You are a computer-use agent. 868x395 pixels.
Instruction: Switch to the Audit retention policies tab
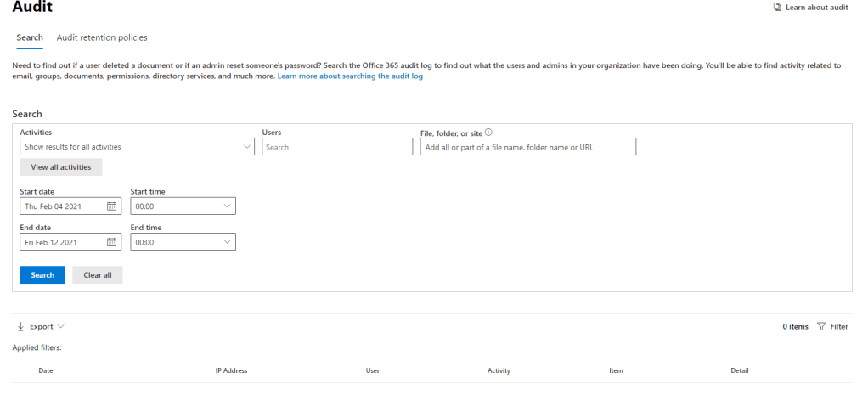[102, 37]
